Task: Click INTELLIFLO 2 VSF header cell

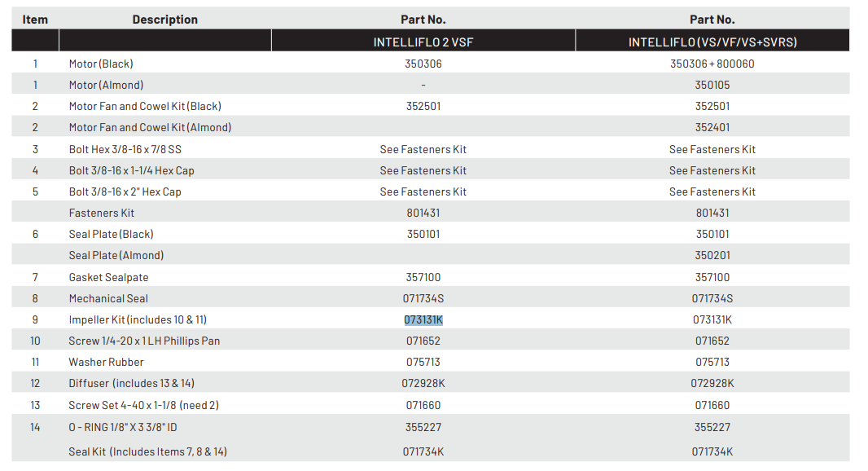Action: (423, 42)
